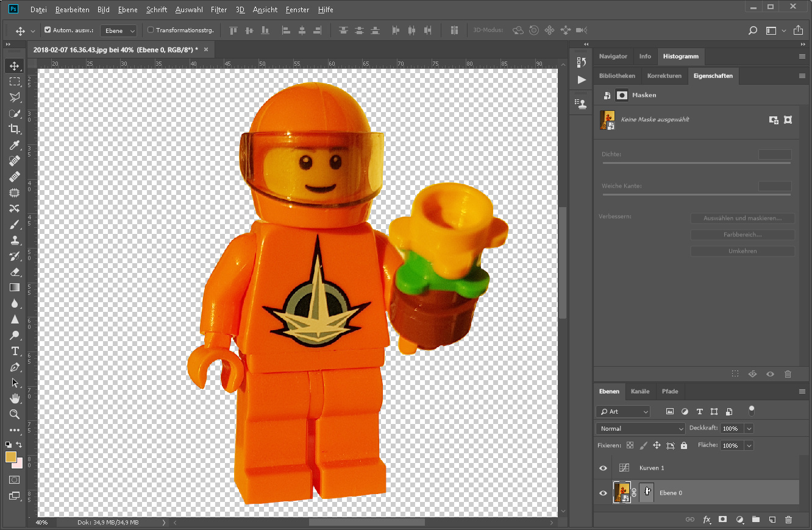Click the Ebene 0 layer mask thumbnail
The height and width of the screenshot is (530, 812).
point(647,492)
